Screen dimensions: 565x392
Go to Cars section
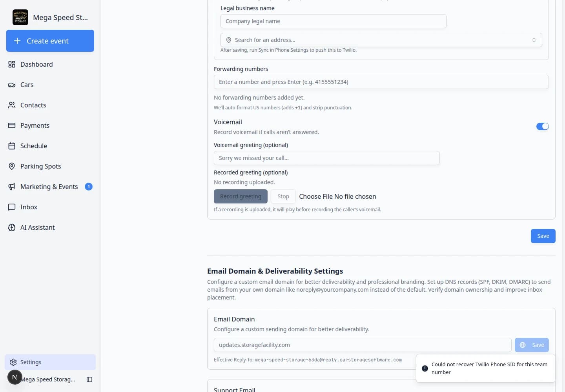click(50, 85)
